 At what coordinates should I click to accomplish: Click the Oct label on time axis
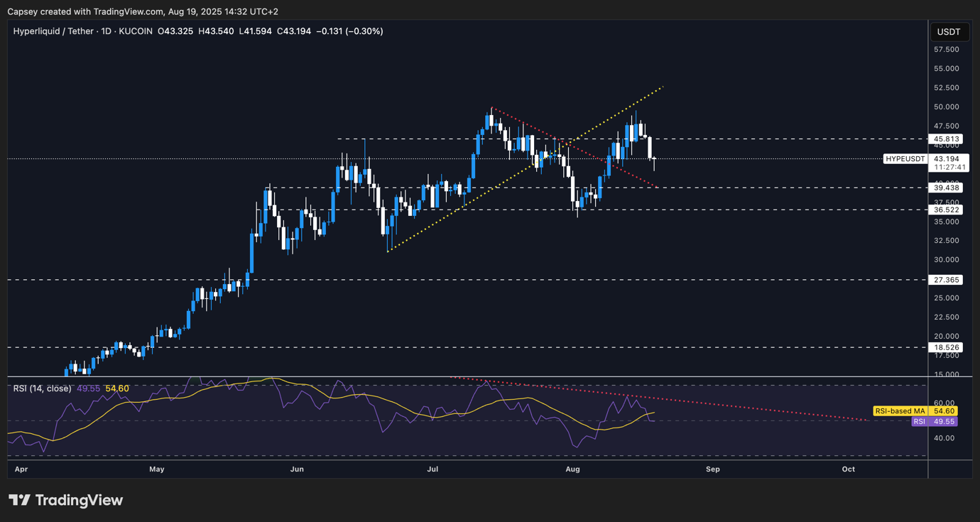pyautogui.click(x=848, y=469)
